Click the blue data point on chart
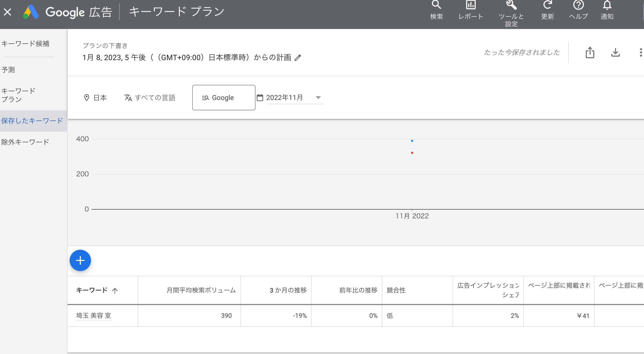The height and width of the screenshot is (354, 644). [412, 141]
